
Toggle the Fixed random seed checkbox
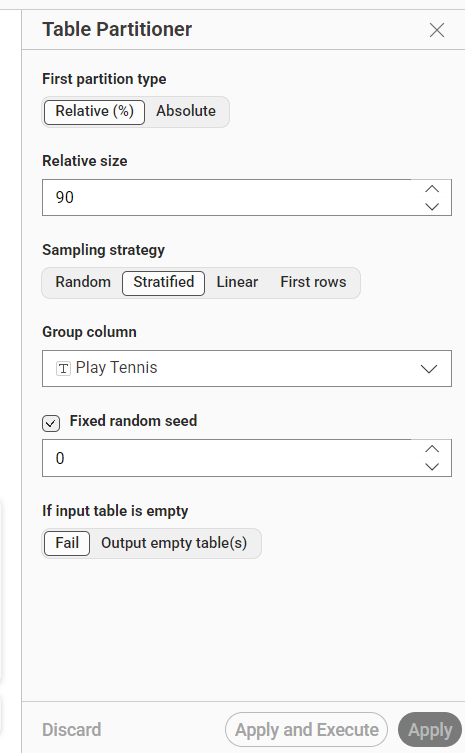click(x=51, y=423)
